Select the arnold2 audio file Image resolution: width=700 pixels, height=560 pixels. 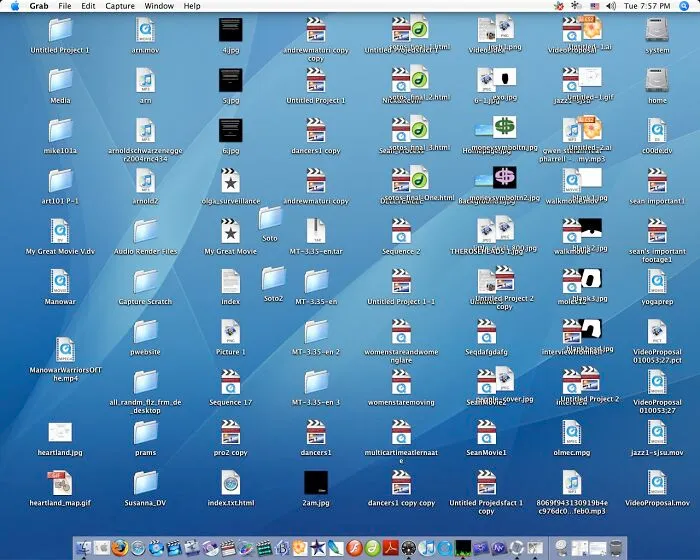[146, 181]
